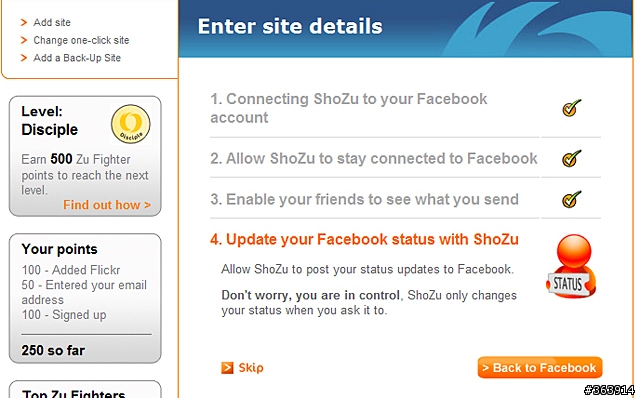Click arrow bullet next to Add a Back-Up Site
Image resolution: width=640 pixels, height=398 pixels.
(24, 58)
